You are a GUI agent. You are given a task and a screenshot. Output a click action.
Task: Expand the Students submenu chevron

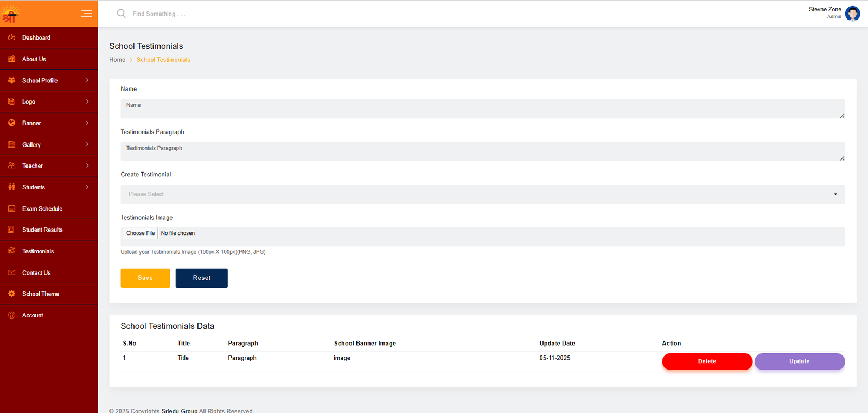87,187
